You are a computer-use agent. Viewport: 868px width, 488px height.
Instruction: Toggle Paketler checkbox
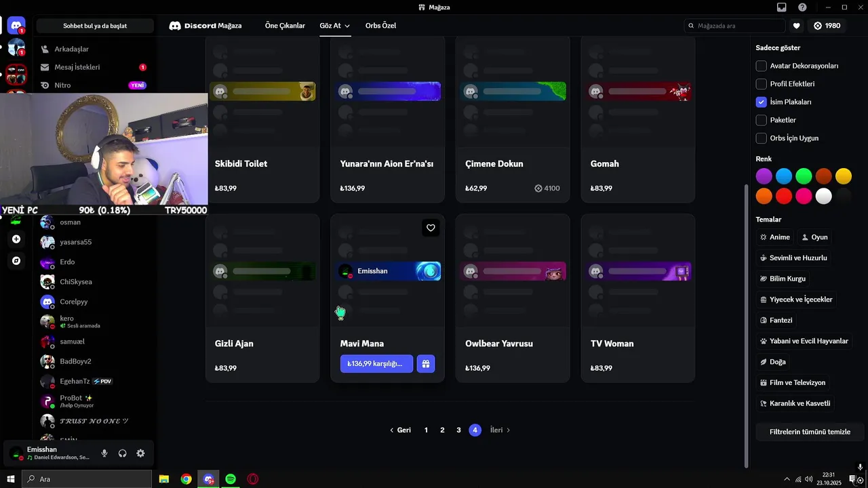coord(762,120)
